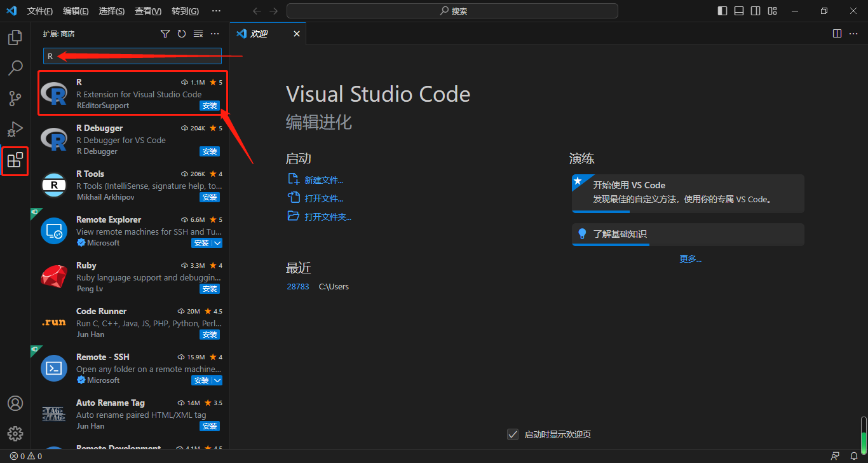This screenshot has width=868, height=463.
Task: Install the R extension by REditorSupport
Action: pyautogui.click(x=210, y=106)
